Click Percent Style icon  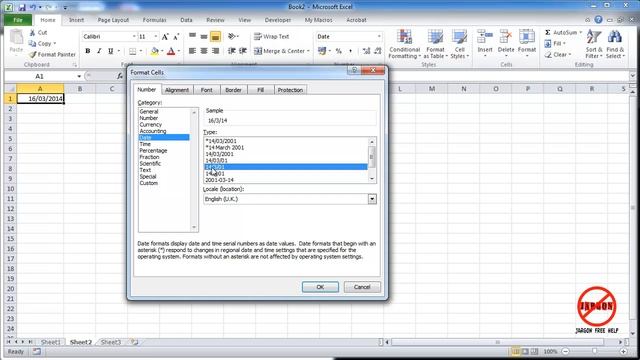pos(338,51)
